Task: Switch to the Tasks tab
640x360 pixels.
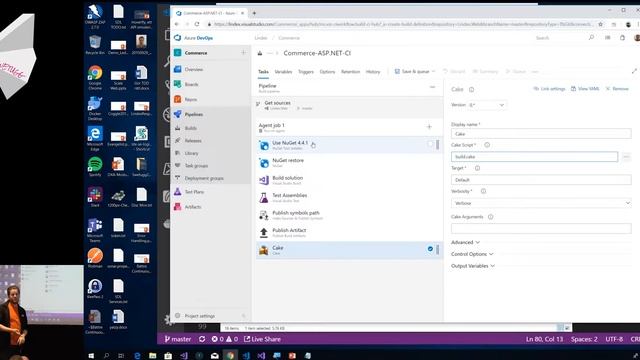Action: (263, 72)
